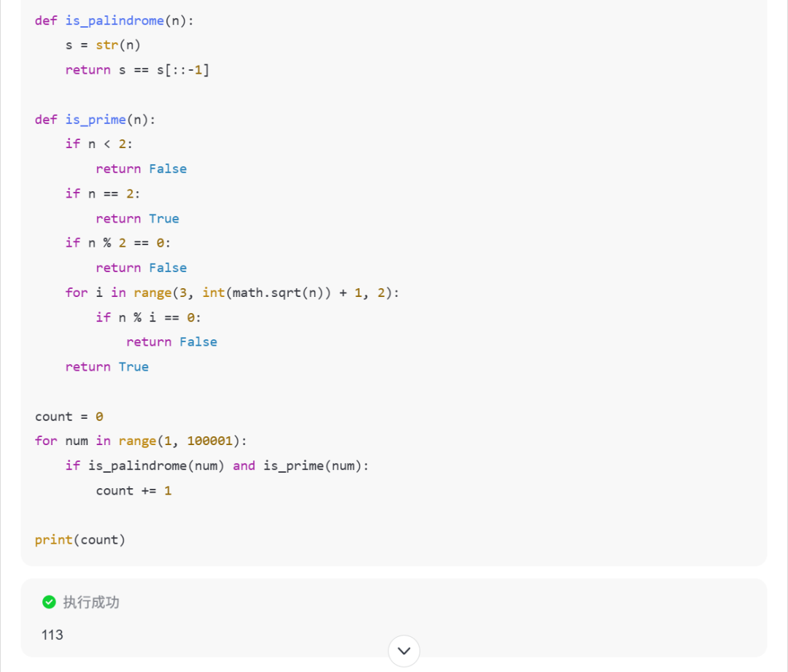Click the 'return False' line under 'if n < 2'

pyautogui.click(x=142, y=169)
